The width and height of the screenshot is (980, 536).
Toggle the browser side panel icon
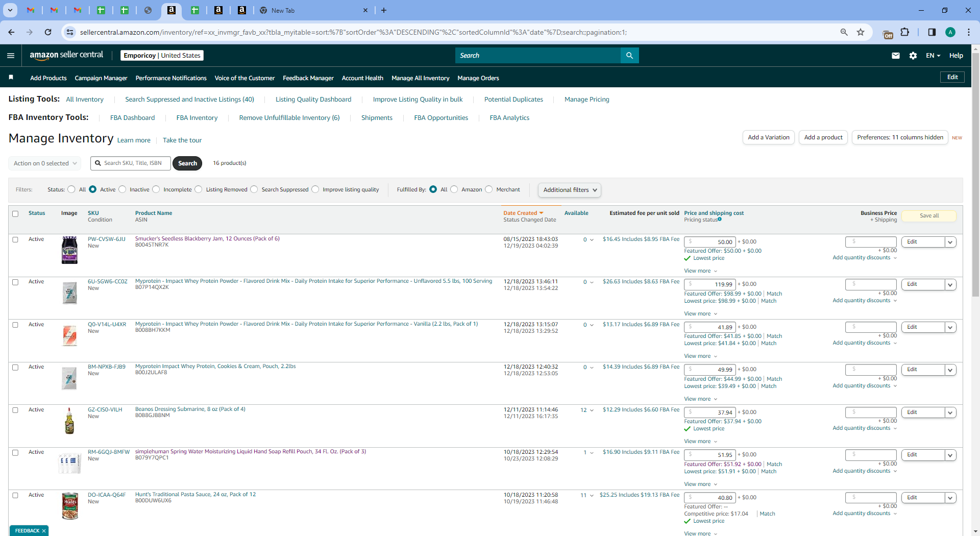click(932, 32)
